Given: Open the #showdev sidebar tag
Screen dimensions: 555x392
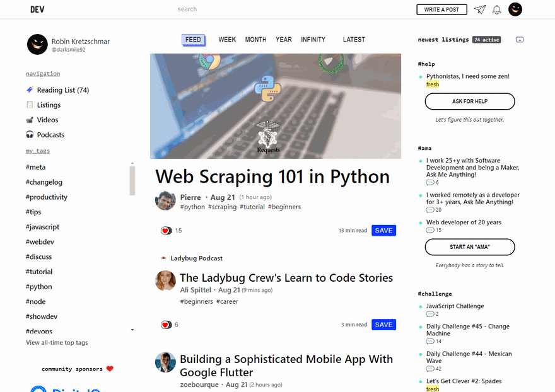Looking at the screenshot, I should pos(42,316).
